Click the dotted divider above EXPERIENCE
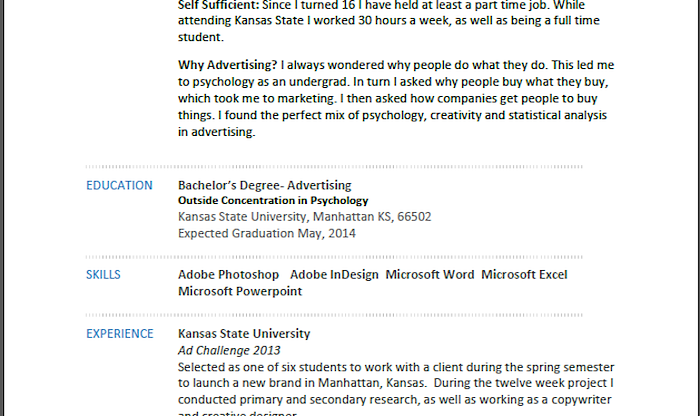This screenshot has height=416, width=700. point(334,315)
